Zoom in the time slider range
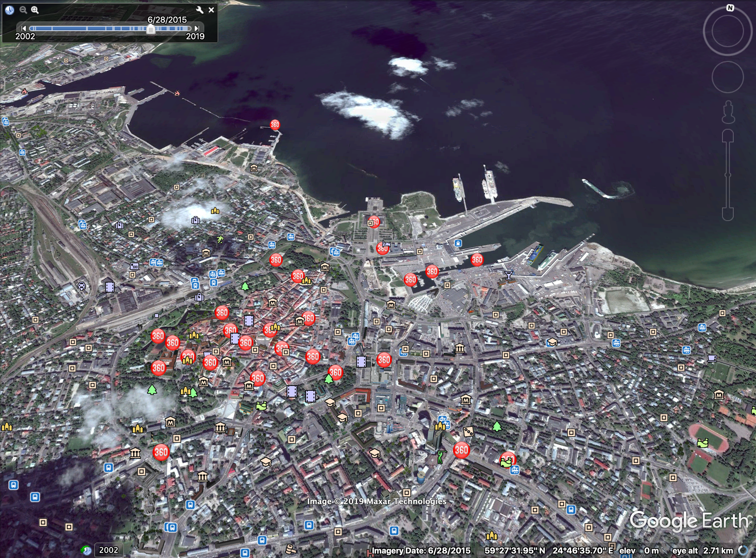This screenshot has width=756, height=558. click(35, 10)
